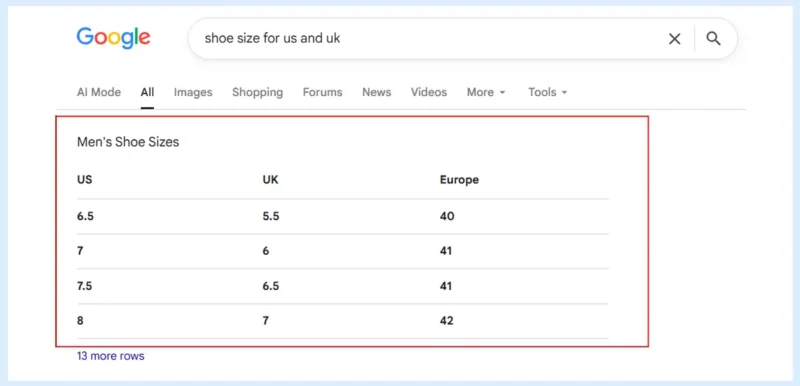
Task: Open the Shopping tab
Action: tap(257, 92)
